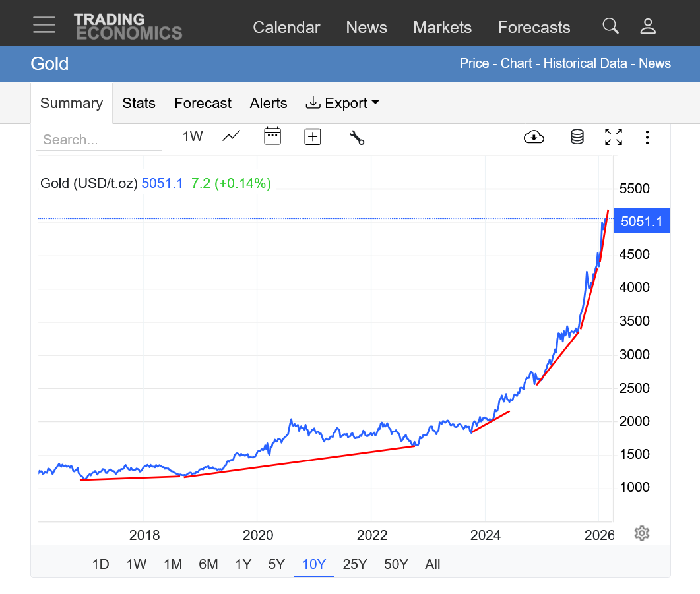The width and height of the screenshot is (700, 594).
Task: Click the search magnifier icon
Action: click(x=610, y=26)
